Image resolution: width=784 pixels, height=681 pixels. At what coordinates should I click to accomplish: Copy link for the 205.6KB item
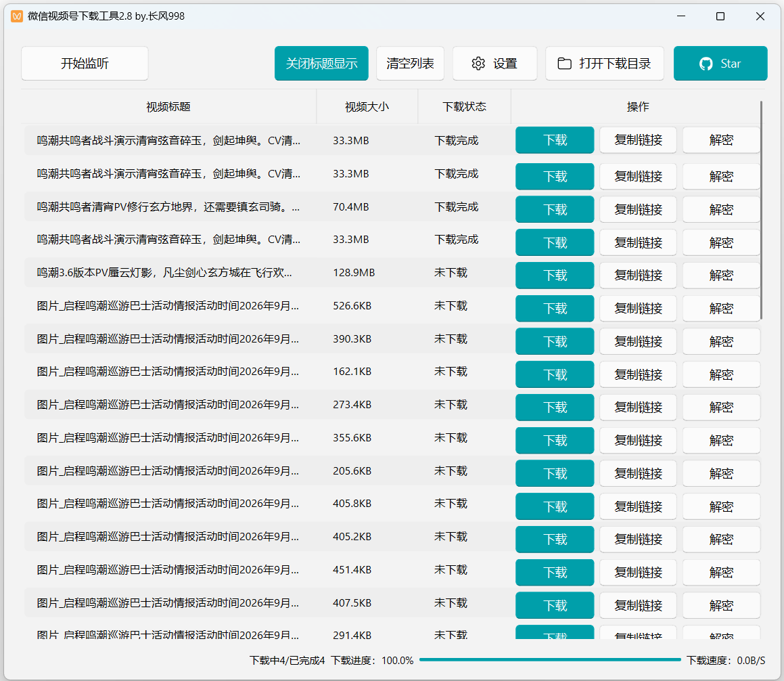(x=638, y=473)
